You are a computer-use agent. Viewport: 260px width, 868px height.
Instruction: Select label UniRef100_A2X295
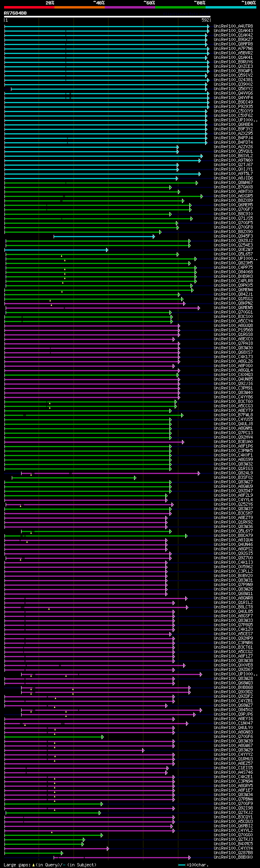pyautogui.click(x=233, y=134)
